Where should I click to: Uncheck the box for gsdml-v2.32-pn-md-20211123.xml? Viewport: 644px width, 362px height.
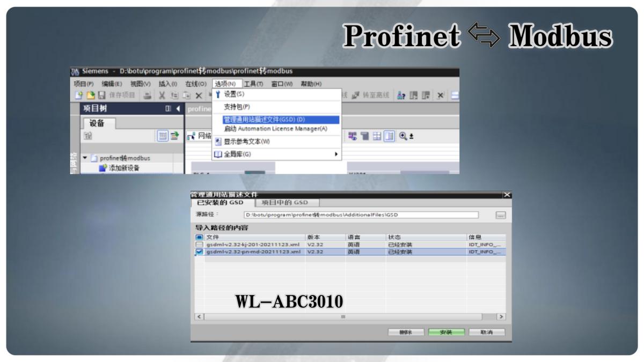click(199, 251)
